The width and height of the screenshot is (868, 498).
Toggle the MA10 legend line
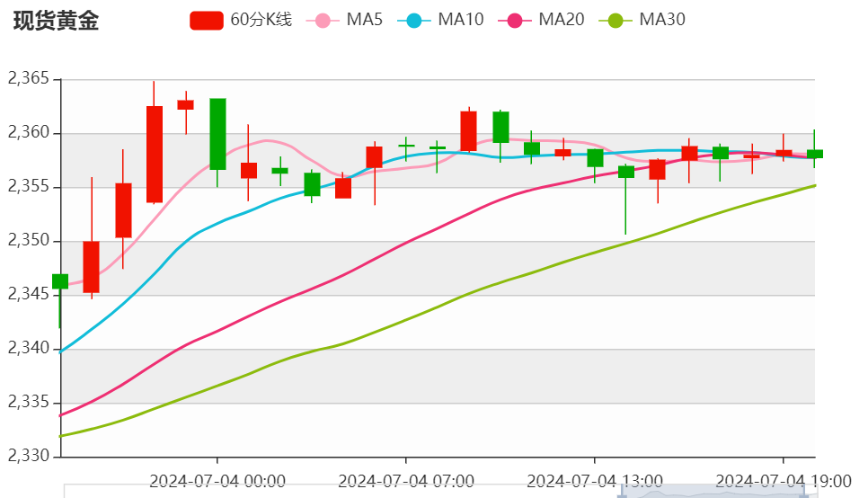tap(440, 21)
